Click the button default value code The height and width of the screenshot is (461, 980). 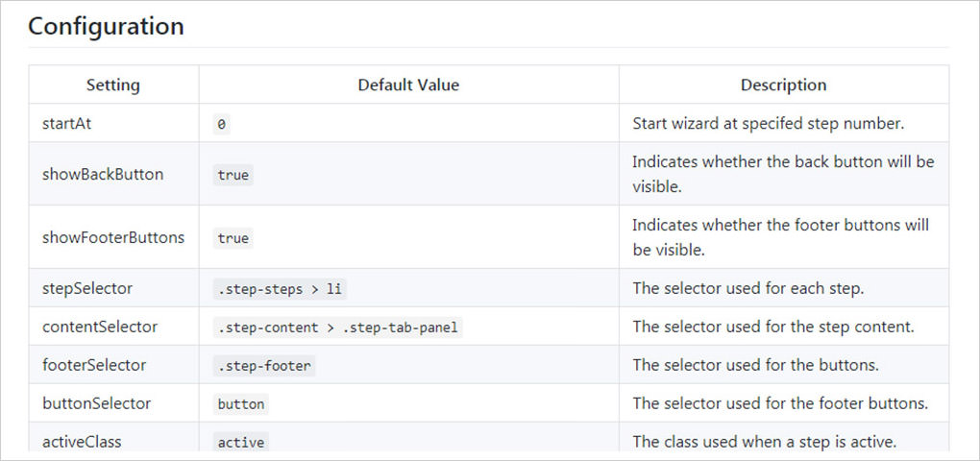[241, 404]
